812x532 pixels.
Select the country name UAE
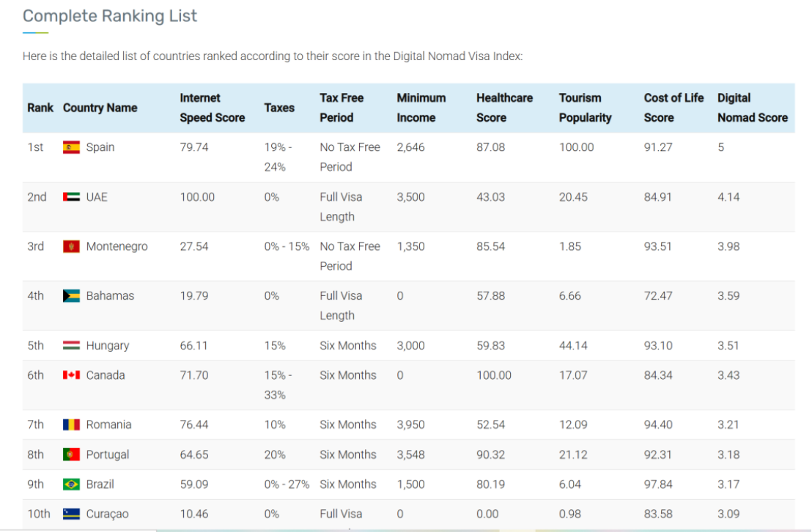point(97,197)
